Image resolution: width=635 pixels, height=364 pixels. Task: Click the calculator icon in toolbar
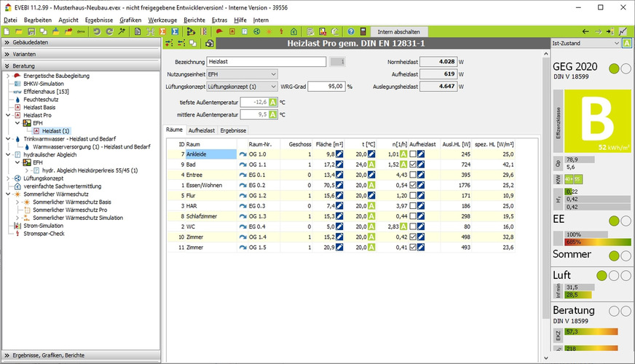tap(362, 32)
